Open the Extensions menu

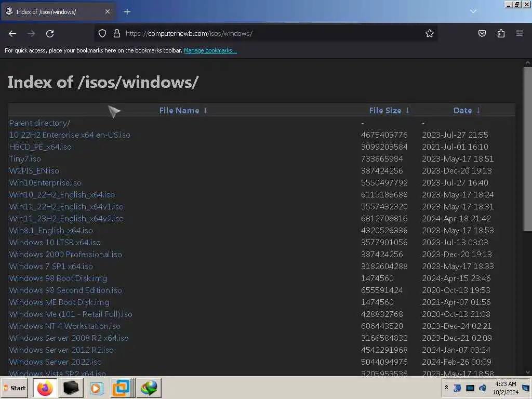click(x=501, y=33)
